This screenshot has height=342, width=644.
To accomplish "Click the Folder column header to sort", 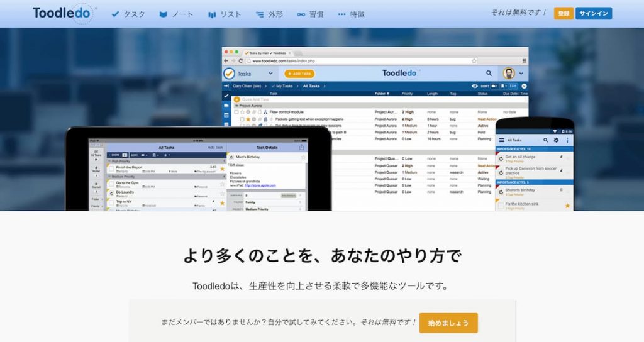I will tap(382, 94).
